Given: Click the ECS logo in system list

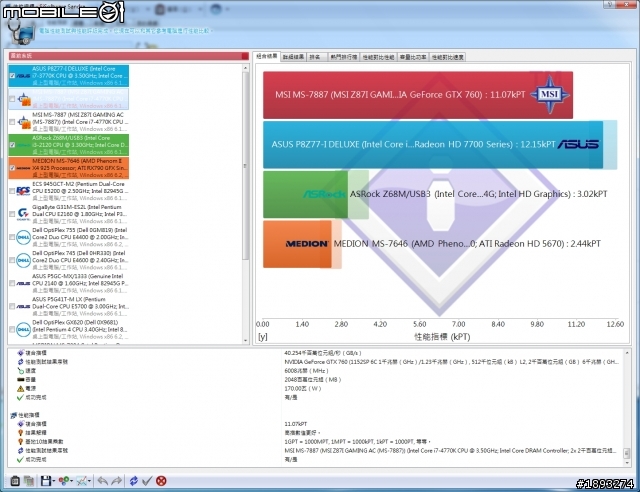Looking at the screenshot, I should pyautogui.click(x=23, y=191).
